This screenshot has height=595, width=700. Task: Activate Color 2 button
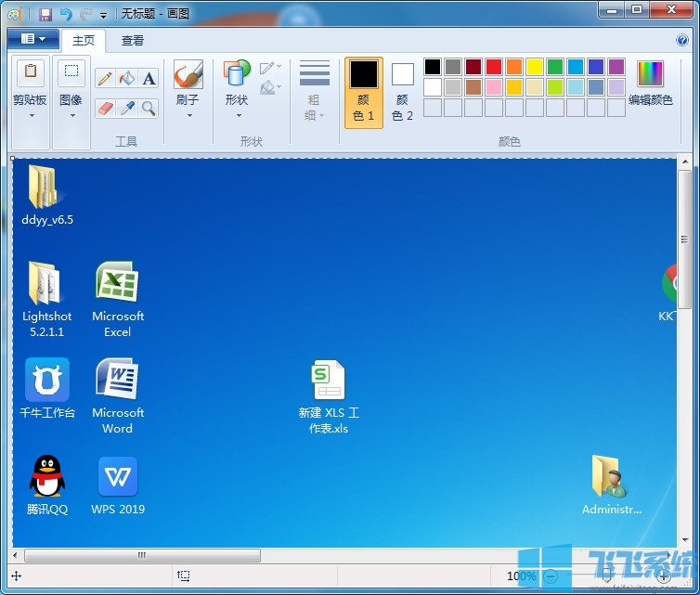click(x=402, y=93)
